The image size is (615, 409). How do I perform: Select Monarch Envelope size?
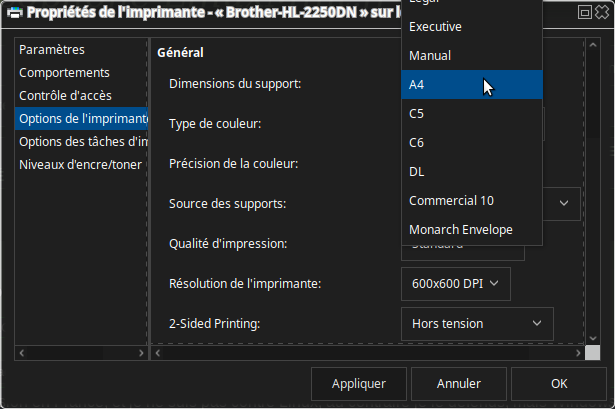pos(471,229)
